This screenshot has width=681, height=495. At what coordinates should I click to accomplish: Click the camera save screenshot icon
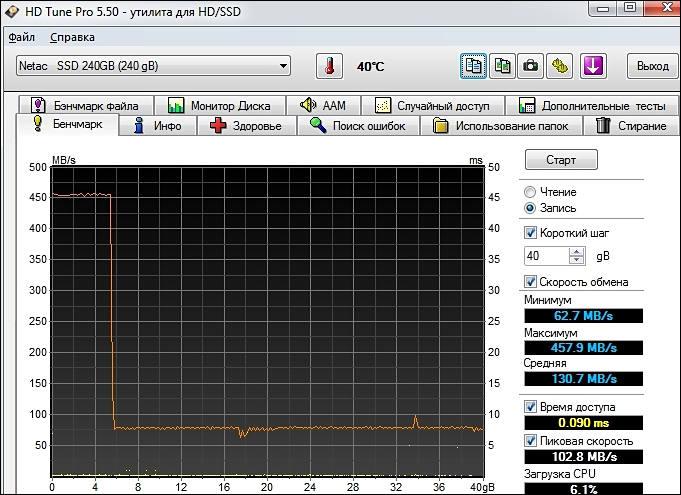tap(530, 66)
